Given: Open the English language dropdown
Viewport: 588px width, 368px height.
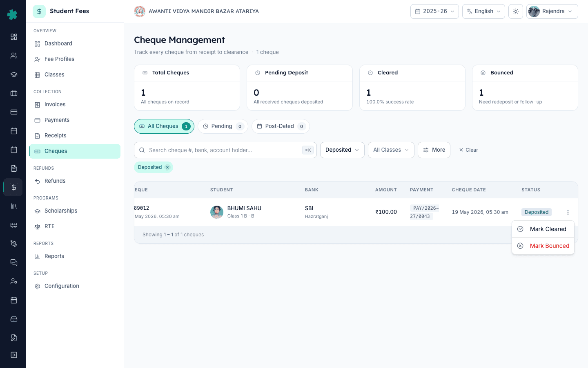Looking at the screenshot, I should click(x=483, y=11).
